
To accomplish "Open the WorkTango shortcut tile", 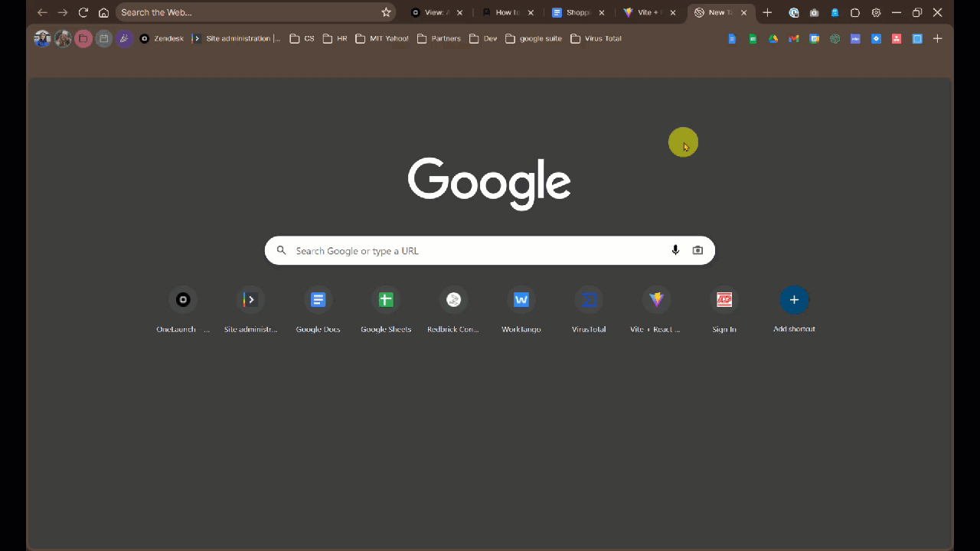I will tap(521, 308).
